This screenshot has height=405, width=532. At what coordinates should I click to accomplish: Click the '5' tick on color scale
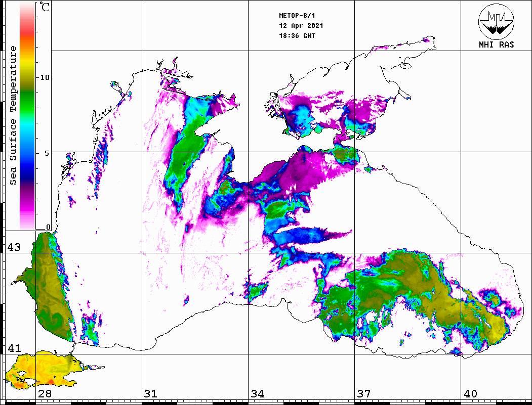pyautogui.click(x=47, y=153)
